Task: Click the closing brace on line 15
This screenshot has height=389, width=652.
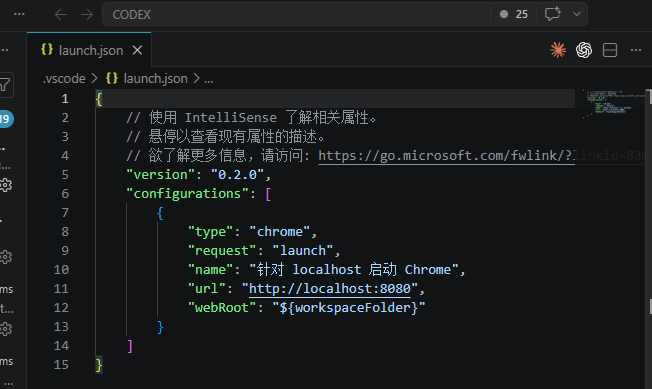Action: point(99,365)
